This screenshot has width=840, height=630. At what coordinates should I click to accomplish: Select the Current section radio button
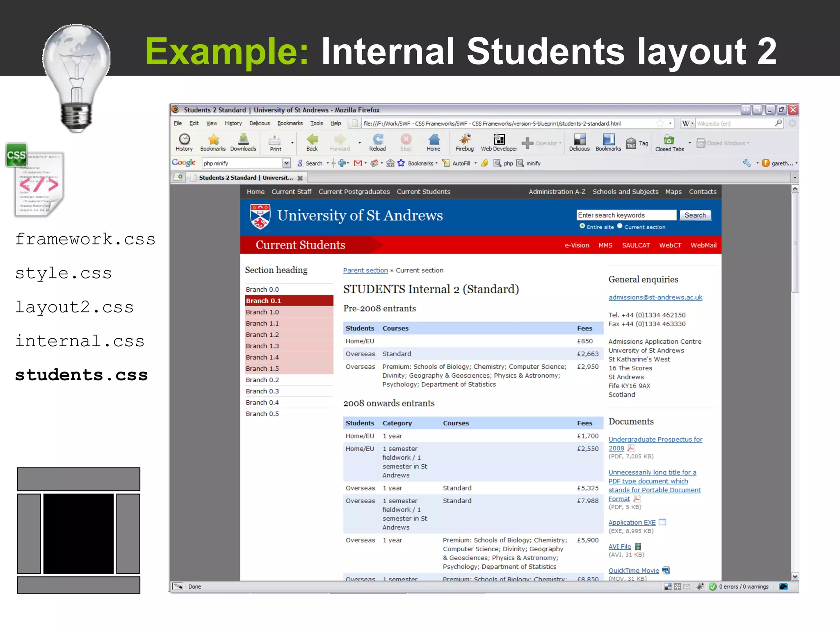(620, 226)
